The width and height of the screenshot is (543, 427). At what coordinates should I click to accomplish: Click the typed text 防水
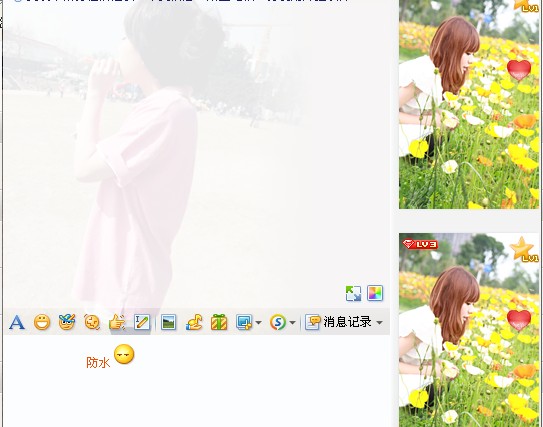click(98, 363)
